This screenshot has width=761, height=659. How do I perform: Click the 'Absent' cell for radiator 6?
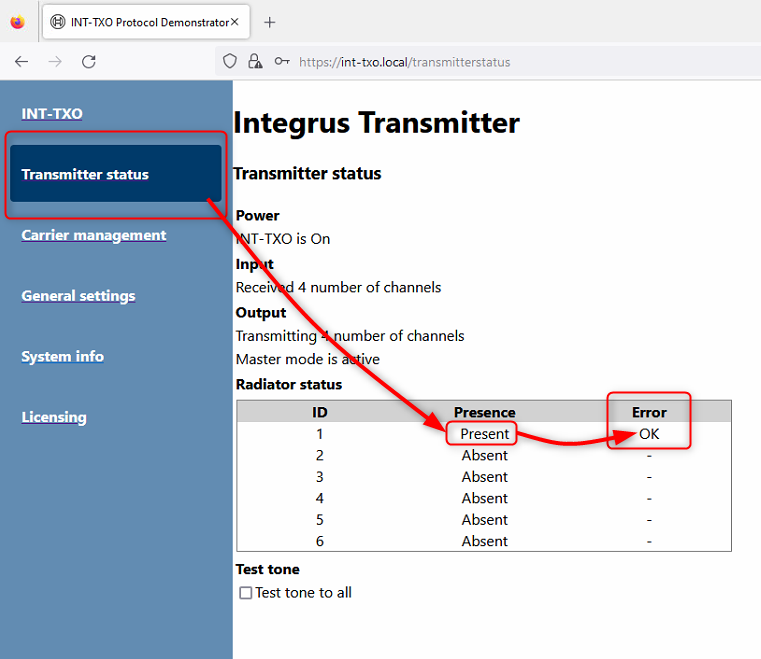(484, 541)
